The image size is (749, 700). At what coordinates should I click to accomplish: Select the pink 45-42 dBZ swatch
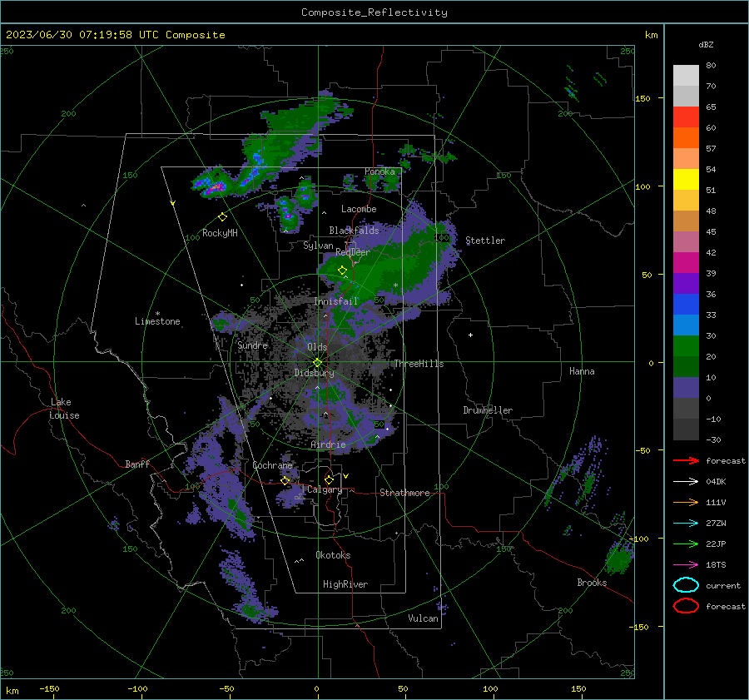[x=686, y=242]
